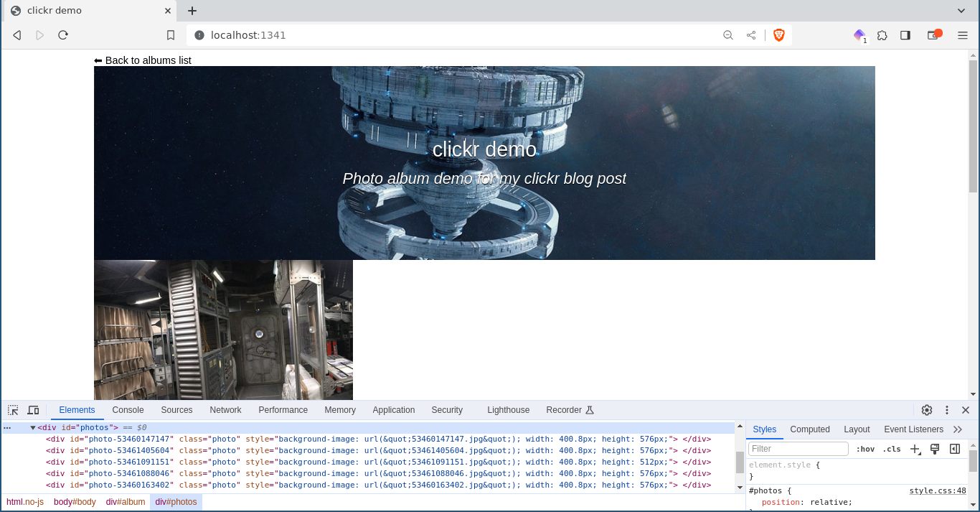
Task: Click the ellipsis beside the photos node
Action: click(7, 428)
